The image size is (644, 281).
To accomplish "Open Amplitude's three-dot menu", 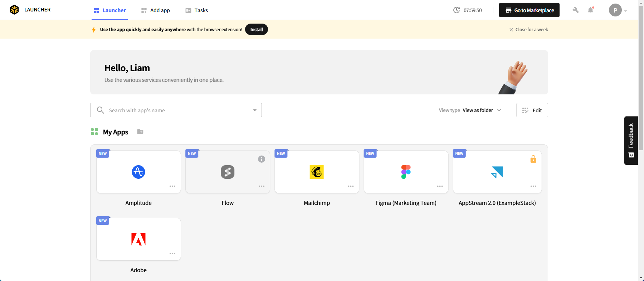I will tap(172, 186).
